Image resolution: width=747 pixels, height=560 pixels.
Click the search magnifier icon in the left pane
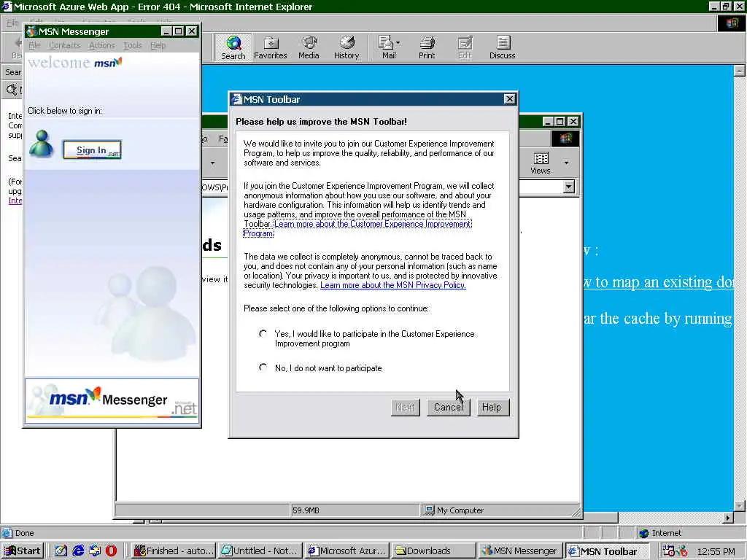12,89
